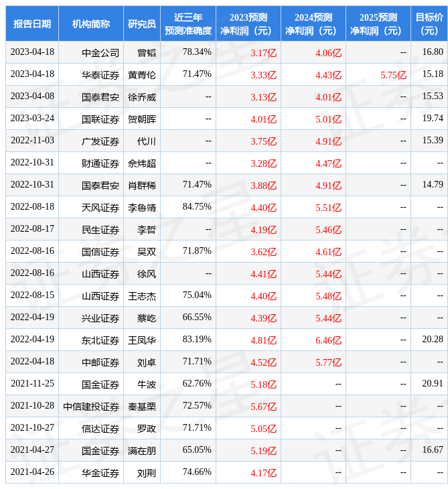Click the 报告日期 column header
The height and width of the screenshot is (489, 448).
(x=32, y=23)
